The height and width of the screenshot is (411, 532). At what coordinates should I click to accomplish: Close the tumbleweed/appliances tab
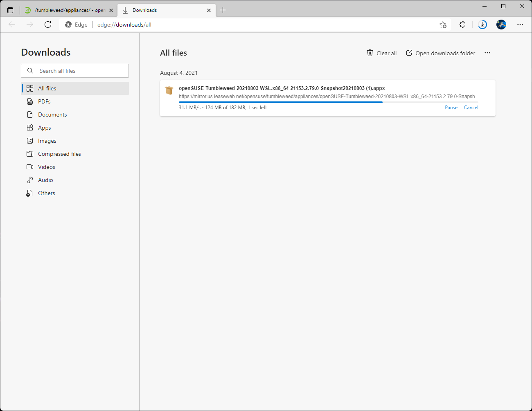pos(111,10)
